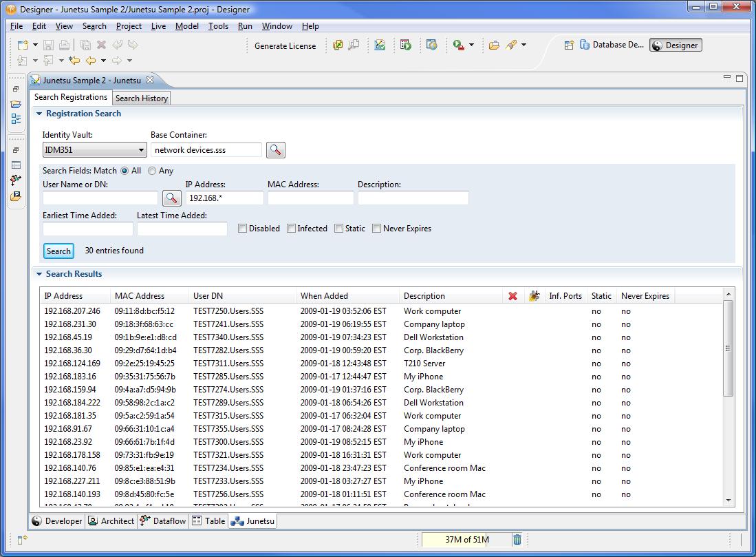This screenshot has height=557, width=756.
Task: Select the Any match radio button
Action: [152, 171]
